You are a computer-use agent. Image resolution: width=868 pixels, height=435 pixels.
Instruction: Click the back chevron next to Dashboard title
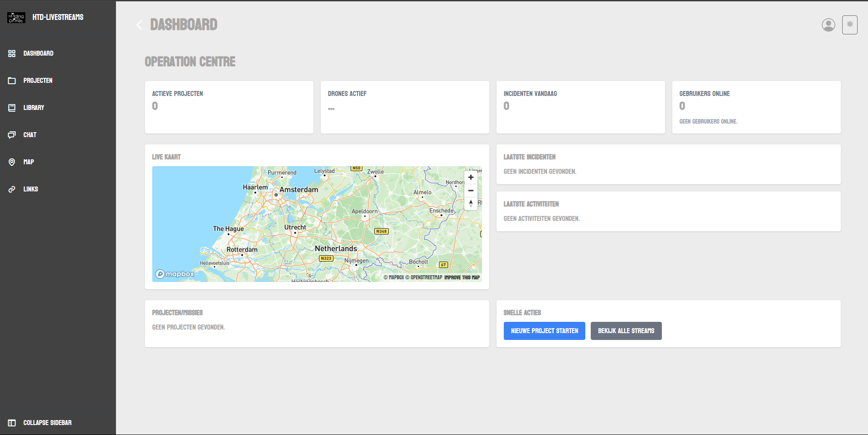tap(139, 25)
